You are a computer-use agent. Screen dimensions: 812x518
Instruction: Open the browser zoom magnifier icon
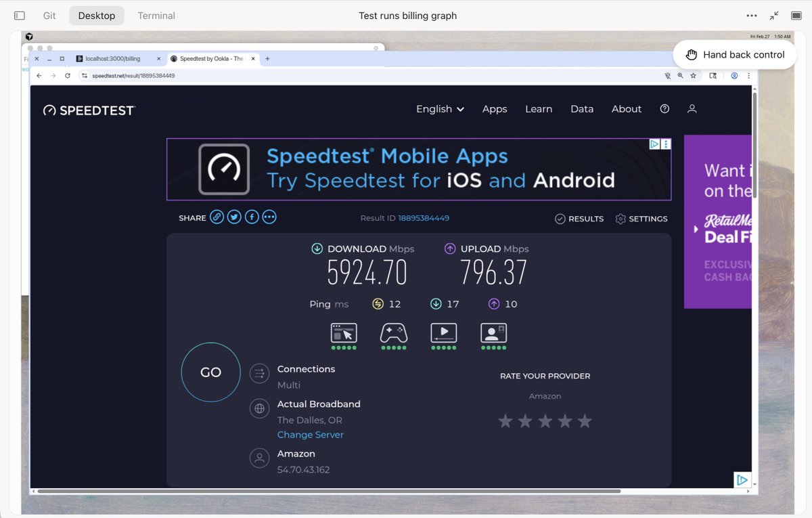coord(680,76)
